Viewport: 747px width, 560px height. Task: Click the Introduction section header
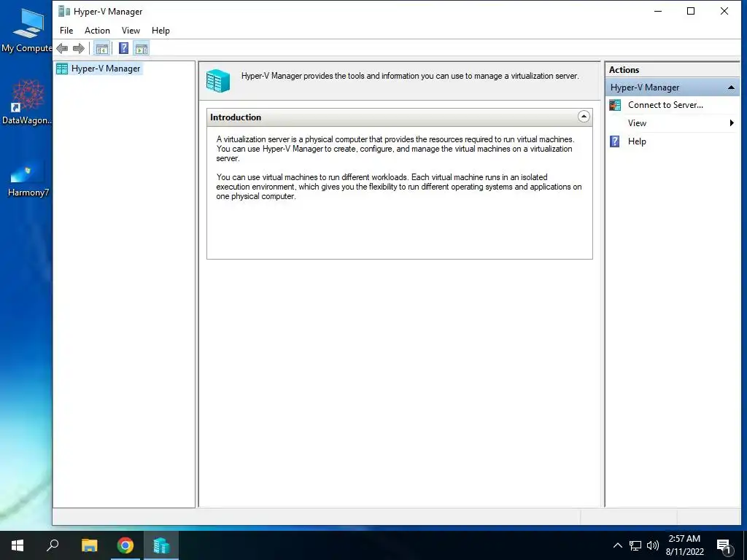(399, 117)
